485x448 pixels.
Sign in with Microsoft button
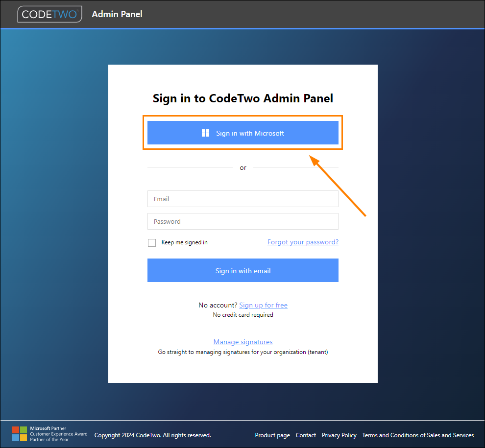pos(243,133)
